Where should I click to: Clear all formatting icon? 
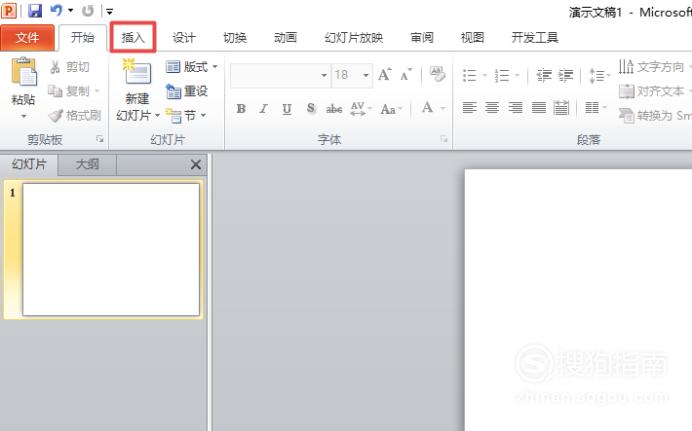(x=437, y=75)
